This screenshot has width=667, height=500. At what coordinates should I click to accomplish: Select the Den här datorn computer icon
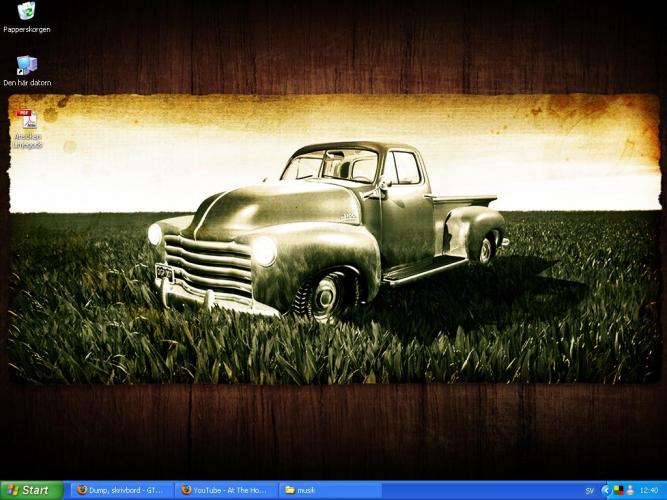click(26, 65)
